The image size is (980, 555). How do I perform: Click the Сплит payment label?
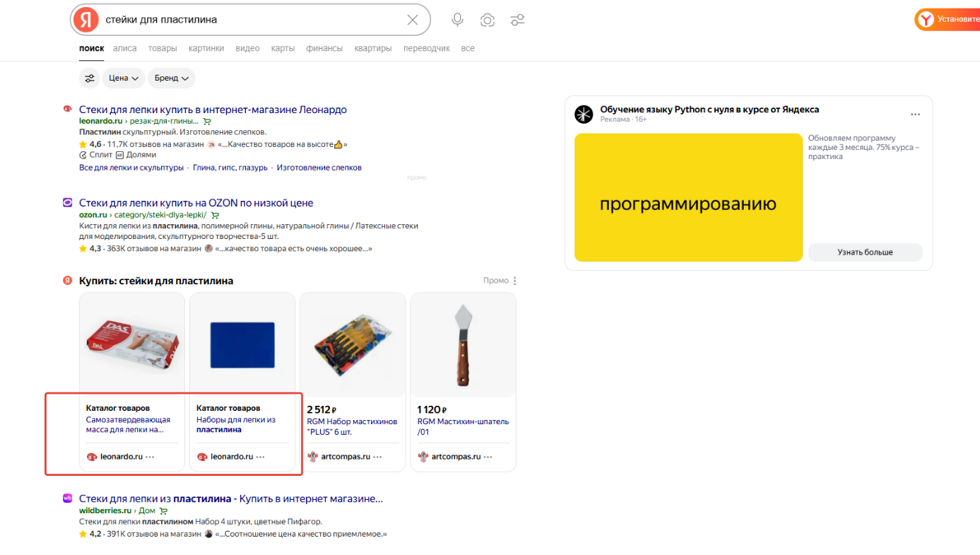pyautogui.click(x=95, y=155)
